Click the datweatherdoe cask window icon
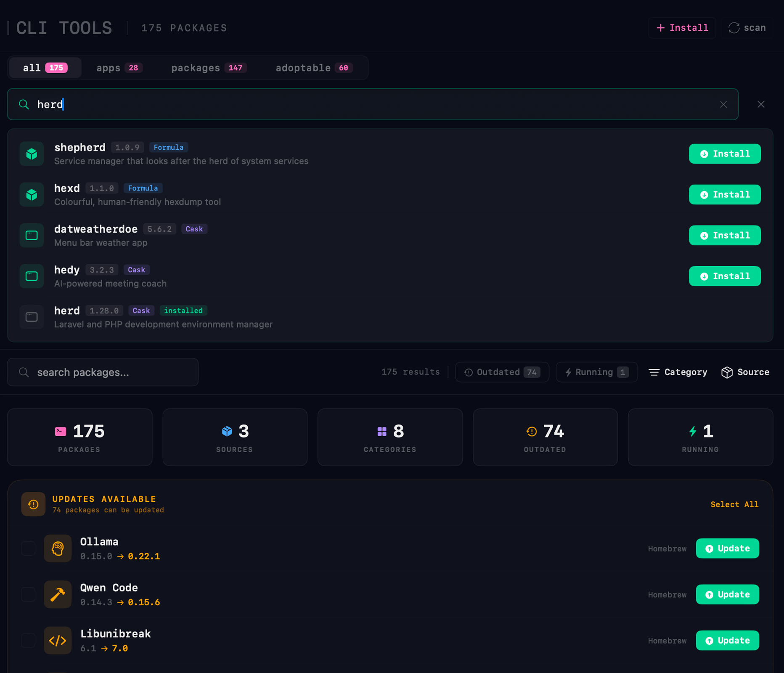Image resolution: width=784 pixels, height=673 pixels. coord(32,236)
